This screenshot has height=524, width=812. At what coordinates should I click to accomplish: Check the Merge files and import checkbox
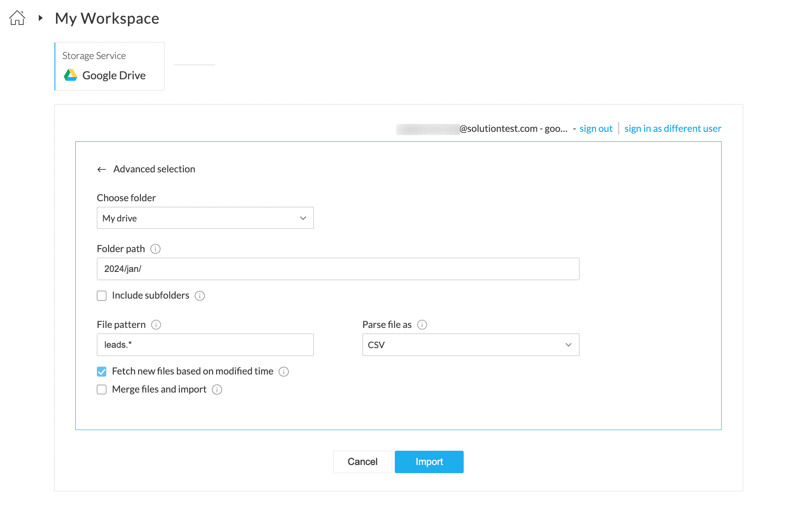tap(102, 390)
